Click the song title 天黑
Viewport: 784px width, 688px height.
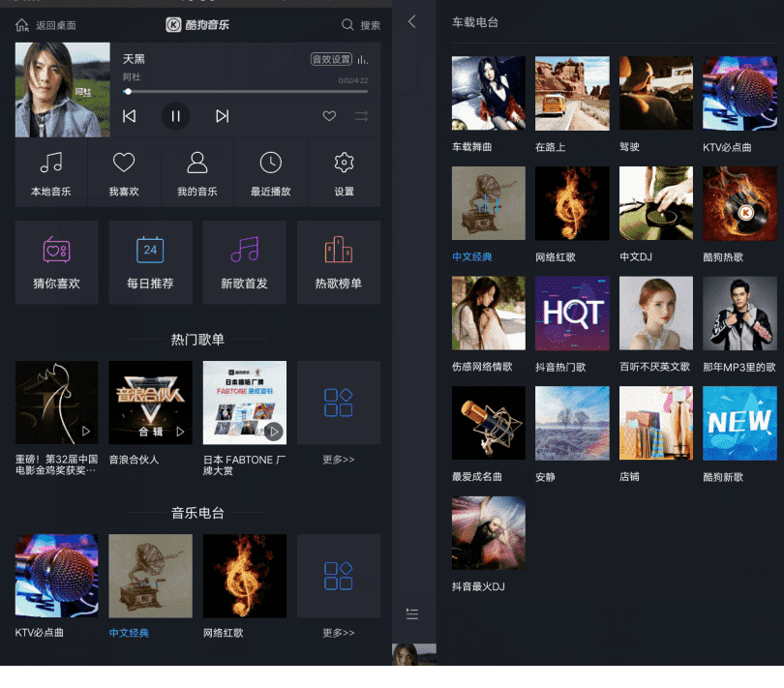(x=134, y=59)
